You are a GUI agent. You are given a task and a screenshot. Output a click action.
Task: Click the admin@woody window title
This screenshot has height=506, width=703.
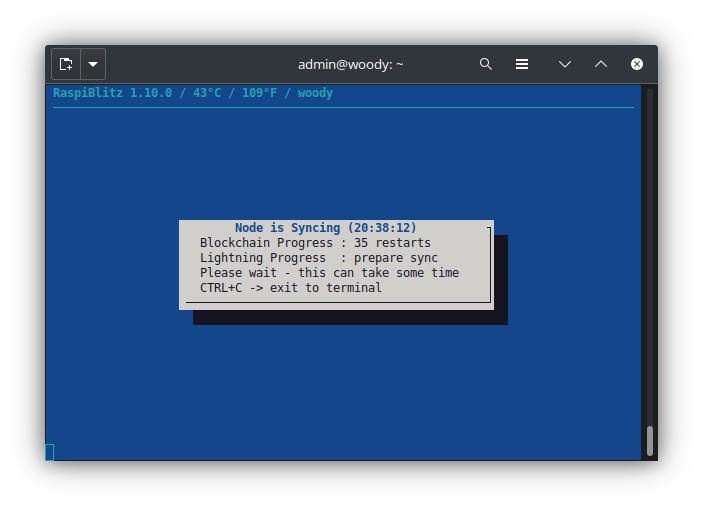click(350, 64)
